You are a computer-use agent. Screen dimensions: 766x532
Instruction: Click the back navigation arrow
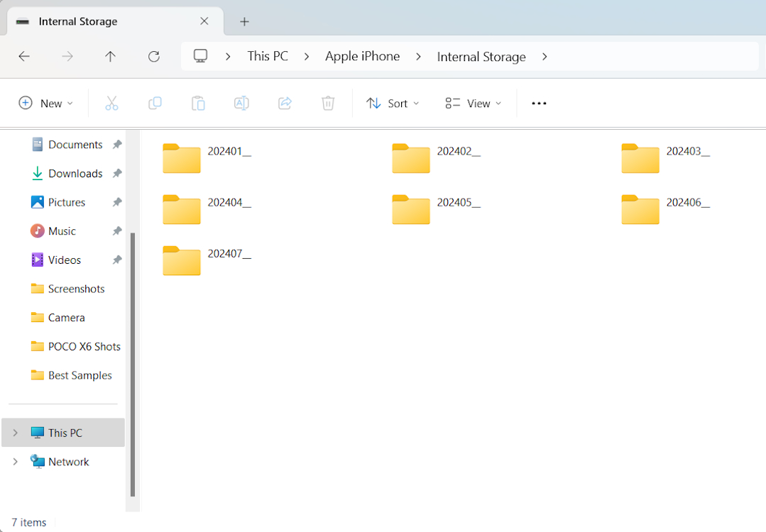(x=23, y=56)
